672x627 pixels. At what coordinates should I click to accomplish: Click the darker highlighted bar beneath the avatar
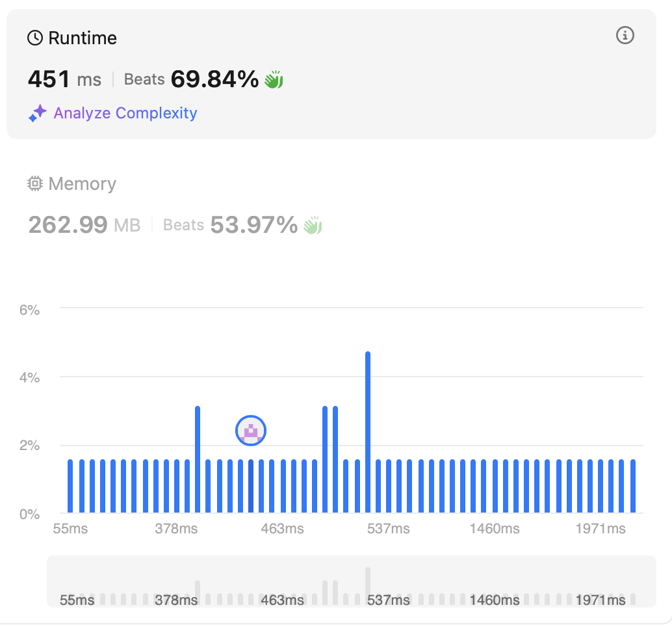251,486
